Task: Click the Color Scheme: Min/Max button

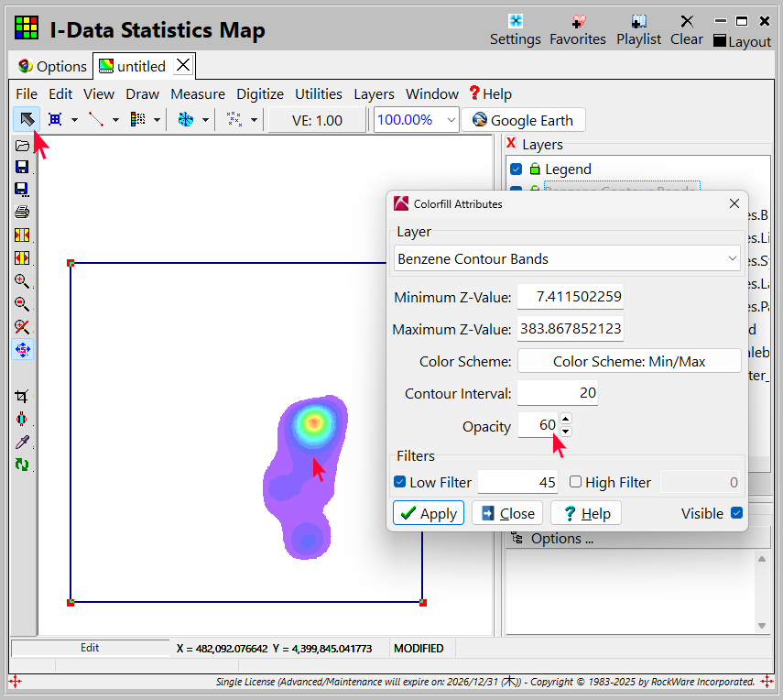Action: 629,361
